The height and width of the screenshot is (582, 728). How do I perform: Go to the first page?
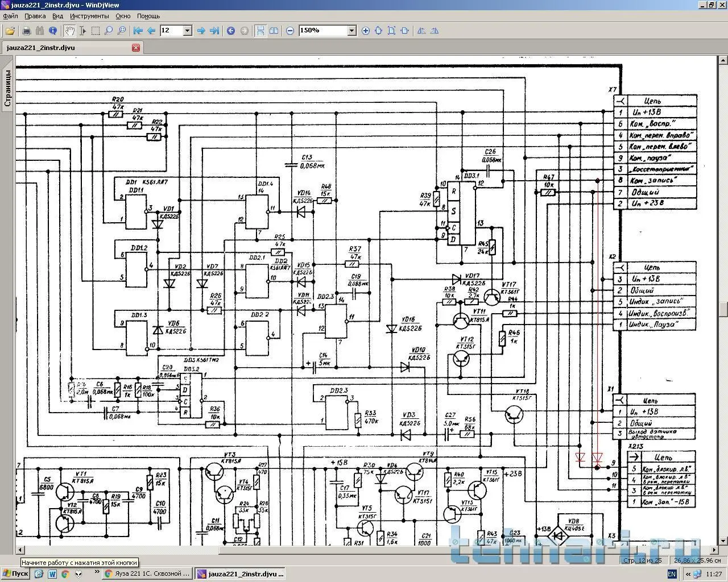tap(138, 31)
